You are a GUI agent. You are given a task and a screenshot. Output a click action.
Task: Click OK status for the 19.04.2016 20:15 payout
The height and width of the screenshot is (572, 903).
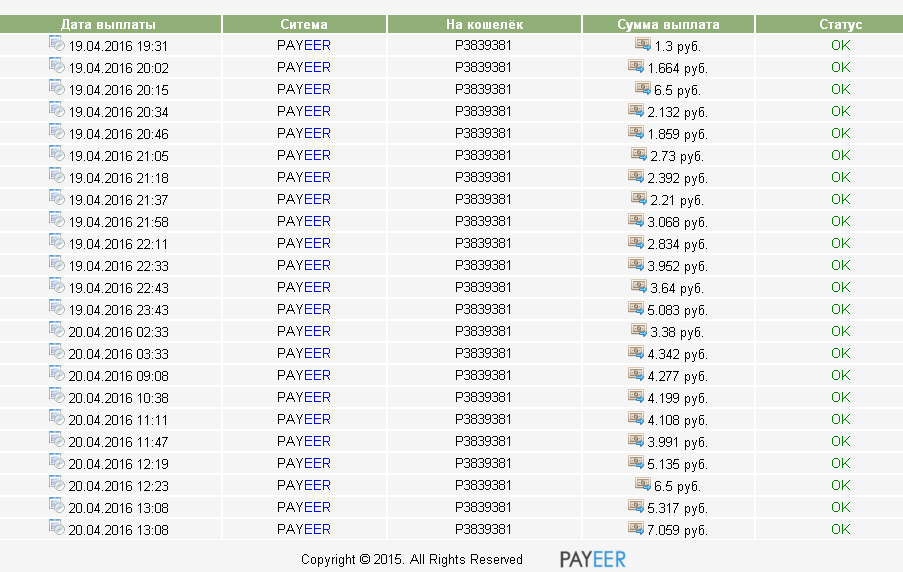pos(840,89)
